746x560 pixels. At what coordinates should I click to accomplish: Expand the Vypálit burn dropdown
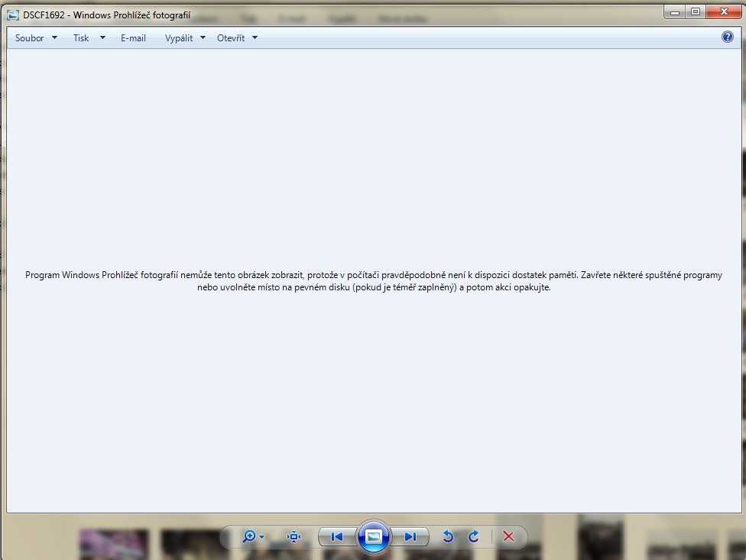click(185, 38)
